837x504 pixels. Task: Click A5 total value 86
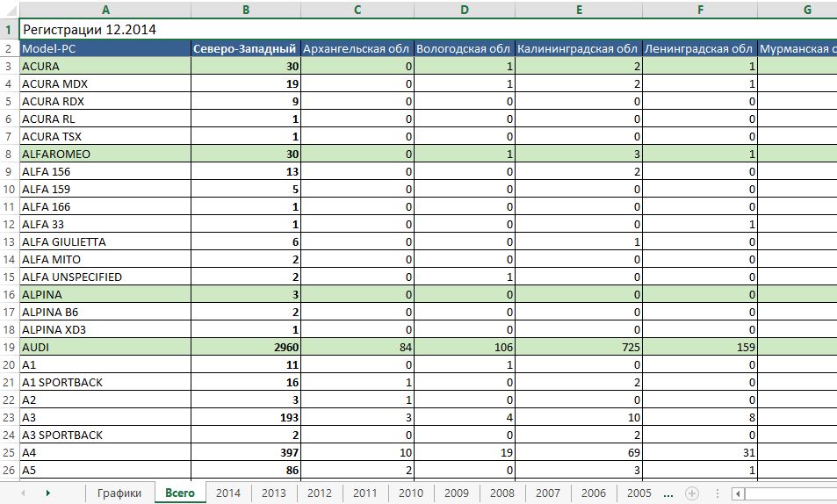pos(246,471)
